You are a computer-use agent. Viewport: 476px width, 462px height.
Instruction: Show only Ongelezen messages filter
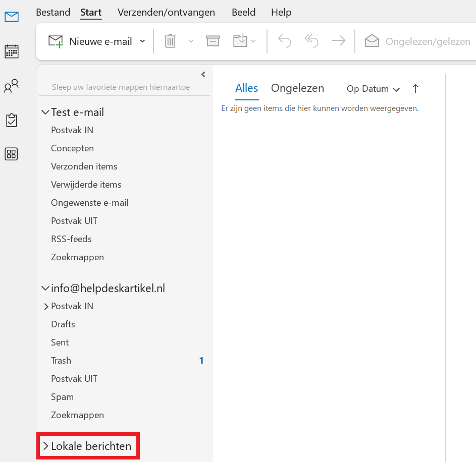[x=297, y=88]
